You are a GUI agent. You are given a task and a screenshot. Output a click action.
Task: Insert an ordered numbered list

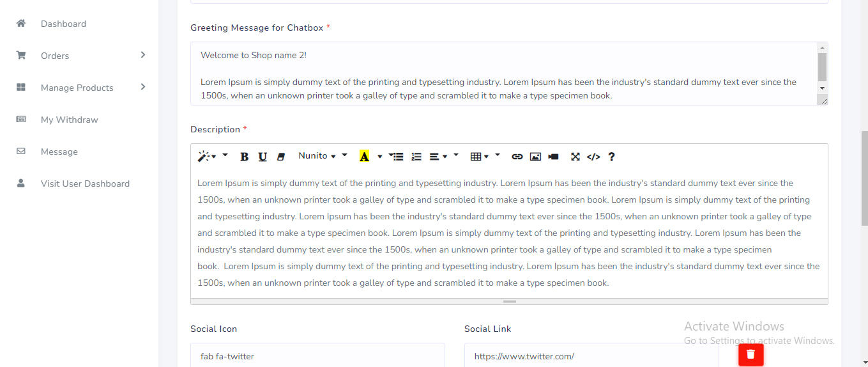point(416,157)
